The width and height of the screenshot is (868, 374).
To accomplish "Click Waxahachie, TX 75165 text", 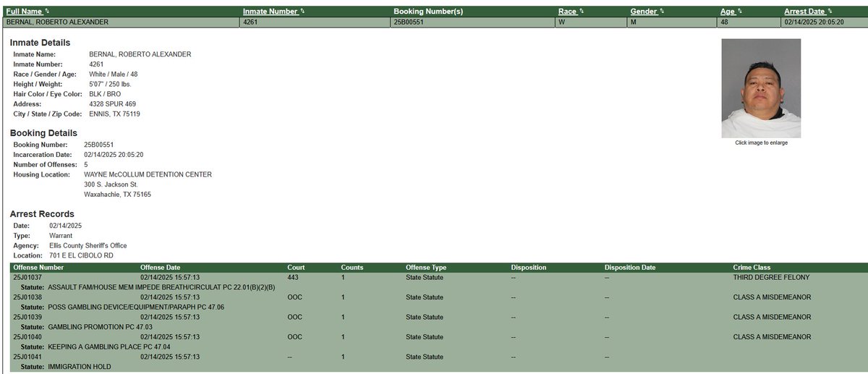I will [x=118, y=195].
